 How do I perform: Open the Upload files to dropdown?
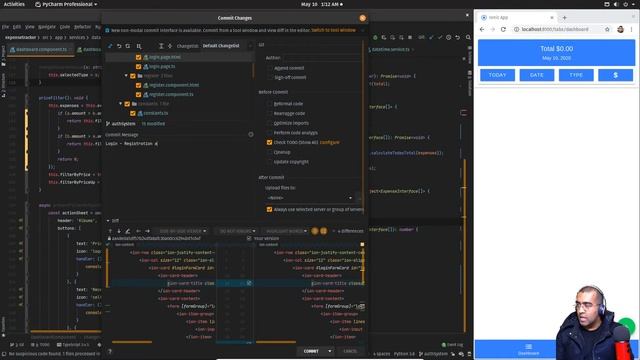click(309, 198)
